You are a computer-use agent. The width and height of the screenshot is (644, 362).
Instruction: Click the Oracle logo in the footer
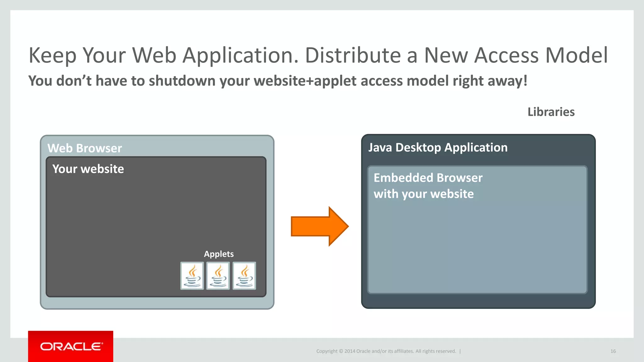point(71,346)
